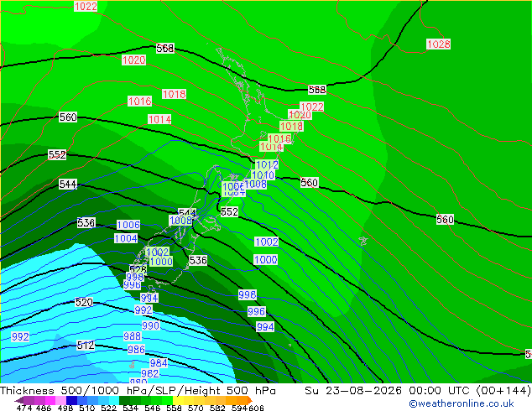Click the 522 value in legend scale
The height and width of the screenshot is (411, 532).
point(108,408)
